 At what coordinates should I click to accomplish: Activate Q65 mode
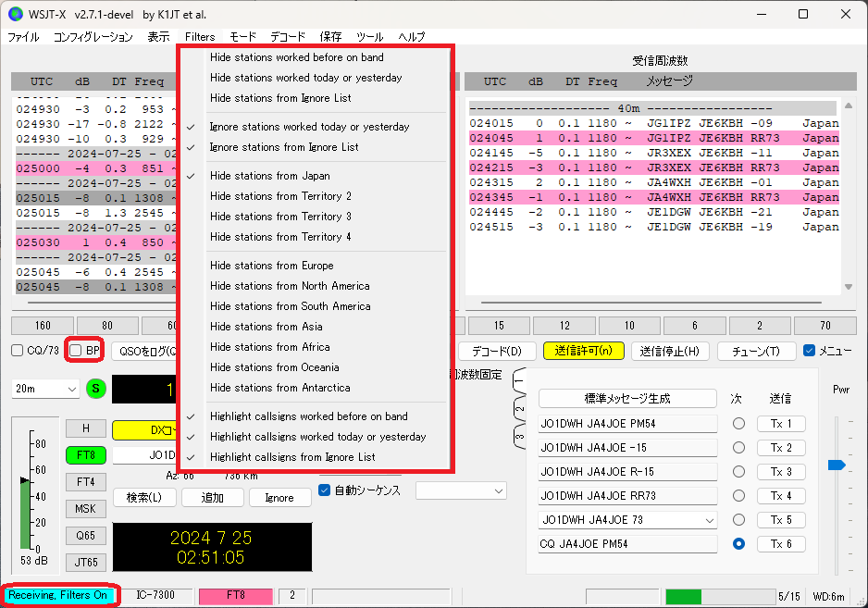(x=85, y=535)
